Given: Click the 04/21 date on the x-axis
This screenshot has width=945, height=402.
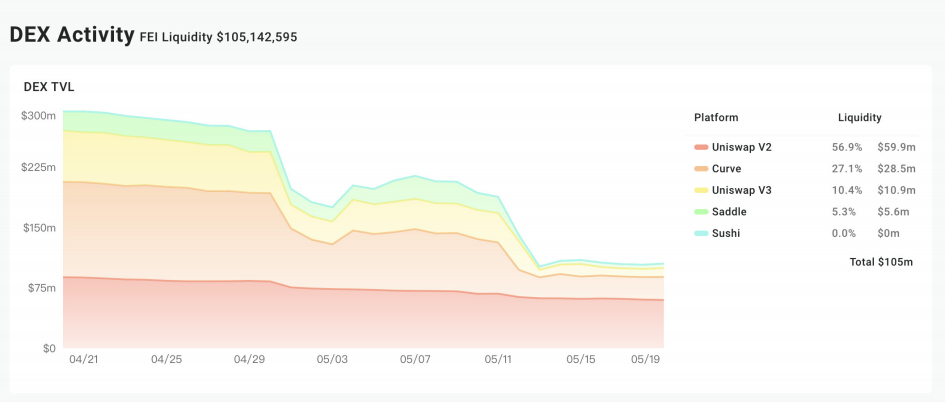Looking at the screenshot, I should (x=84, y=359).
